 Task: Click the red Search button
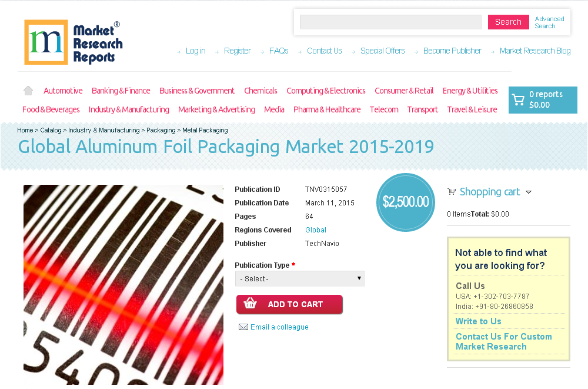(508, 22)
